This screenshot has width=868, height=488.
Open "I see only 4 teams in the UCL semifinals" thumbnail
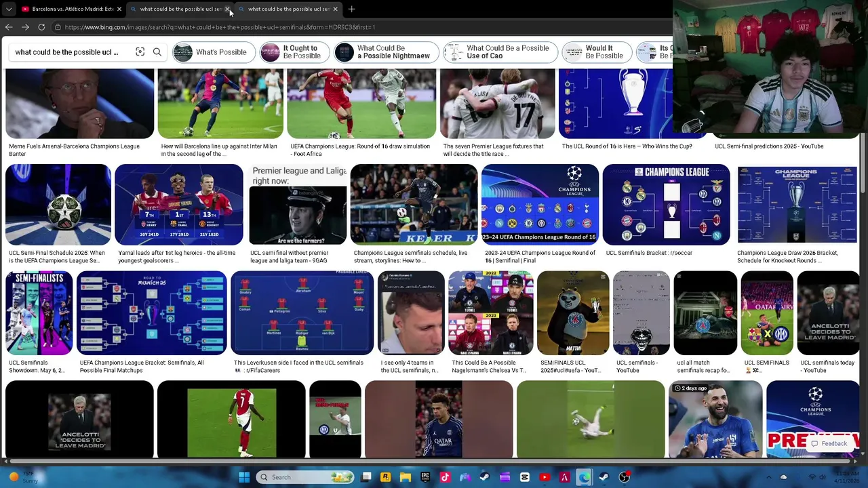click(411, 313)
